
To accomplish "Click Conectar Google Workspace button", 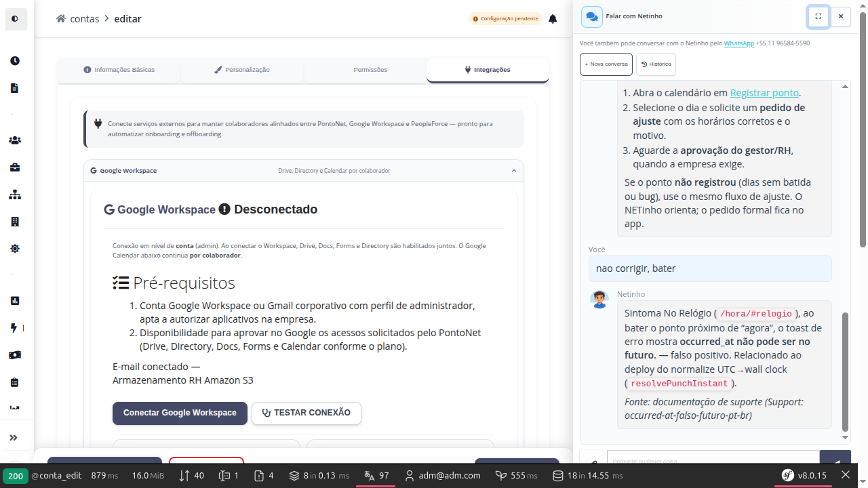I will click(x=180, y=413).
